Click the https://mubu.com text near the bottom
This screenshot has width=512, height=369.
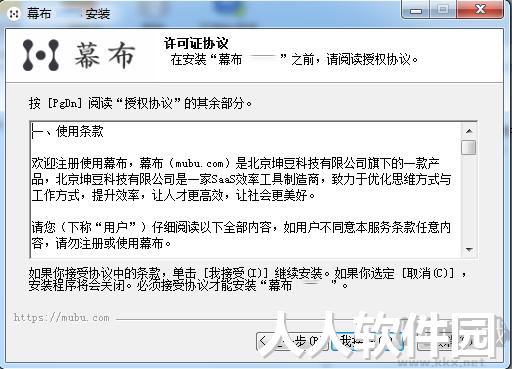click(x=62, y=318)
